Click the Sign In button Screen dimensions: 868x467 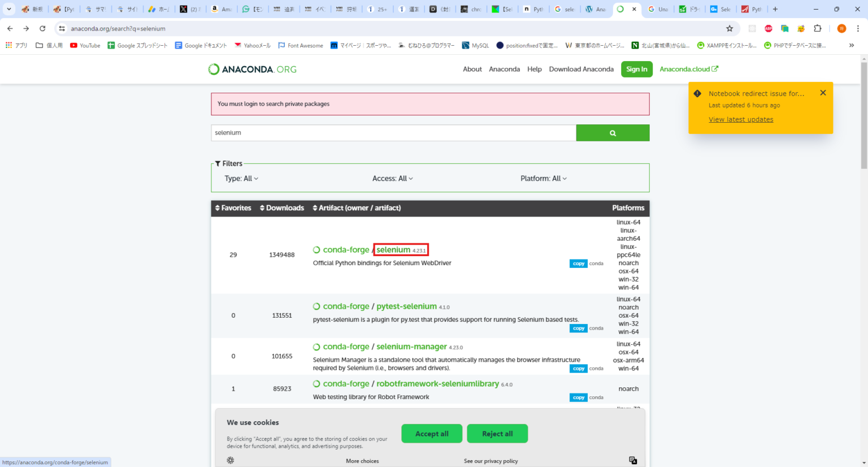click(x=636, y=69)
